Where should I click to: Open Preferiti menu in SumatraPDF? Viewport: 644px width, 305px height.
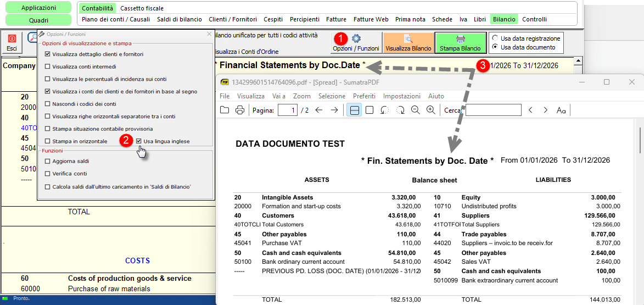365,96
